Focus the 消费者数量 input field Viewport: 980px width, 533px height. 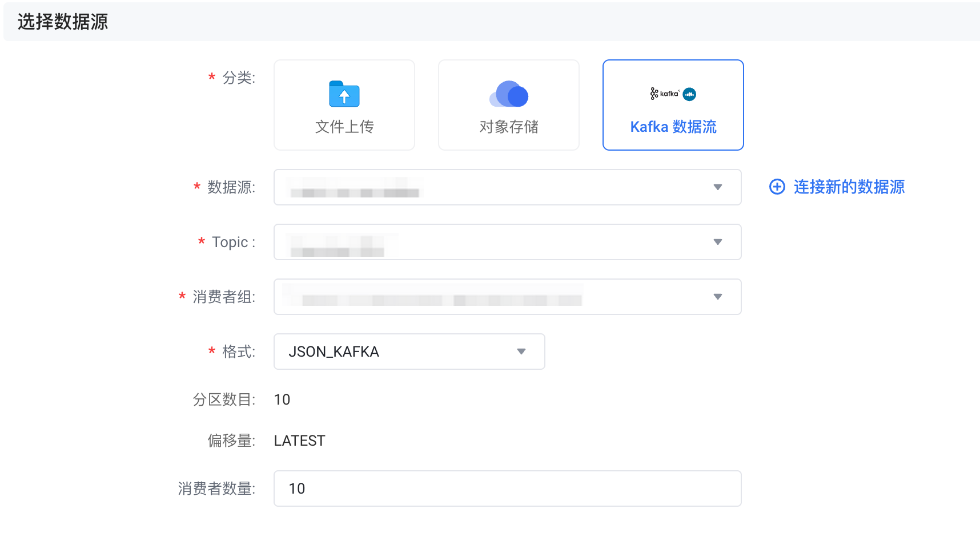[x=508, y=488]
